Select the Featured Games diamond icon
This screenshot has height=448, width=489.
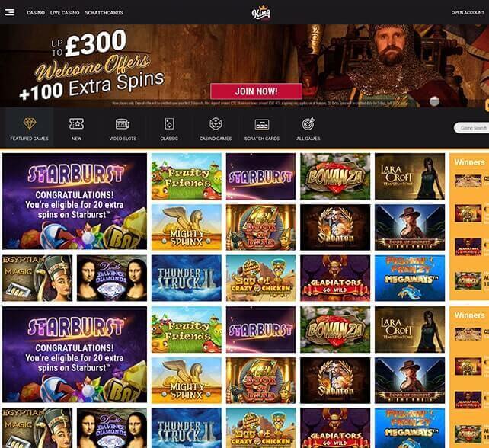(x=30, y=123)
